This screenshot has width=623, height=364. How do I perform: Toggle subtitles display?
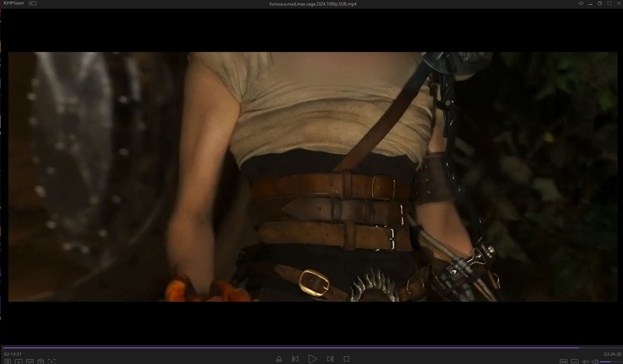coord(575,362)
